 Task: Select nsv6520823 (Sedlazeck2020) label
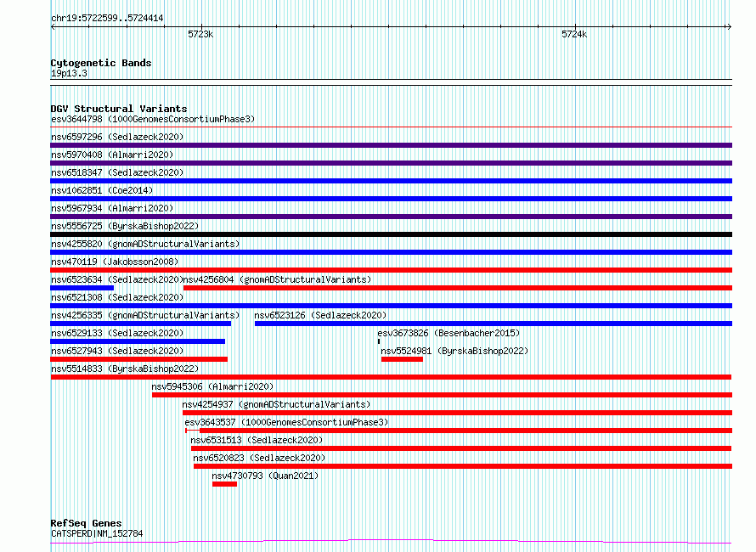pyautogui.click(x=259, y=458)
